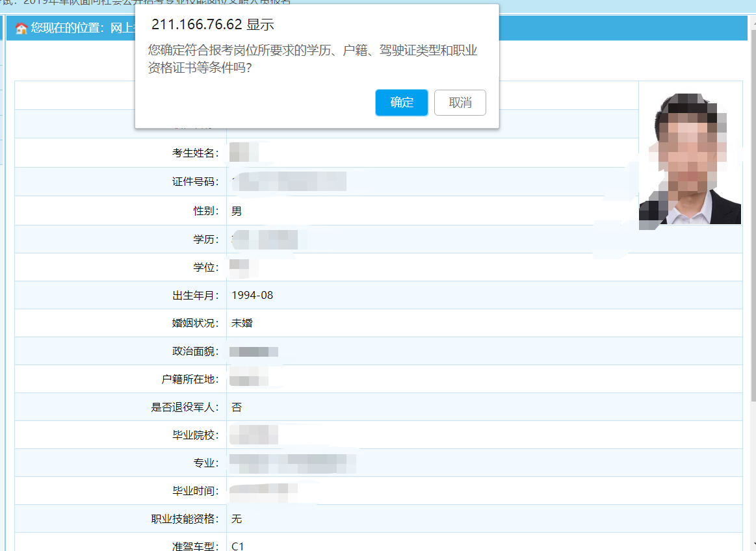The image size is (756, 551).
Task: Select the 考生姓名 label
Action: pos(195,153)
